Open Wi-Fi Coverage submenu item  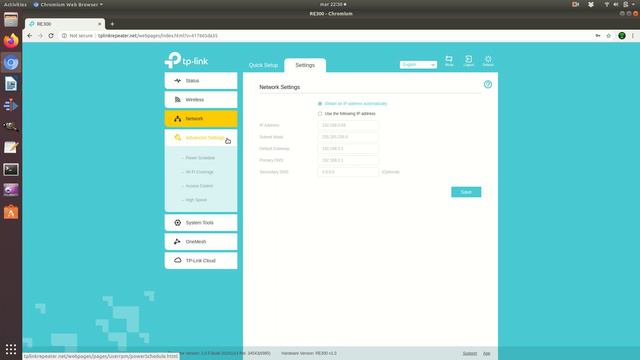tap(200, 172)
